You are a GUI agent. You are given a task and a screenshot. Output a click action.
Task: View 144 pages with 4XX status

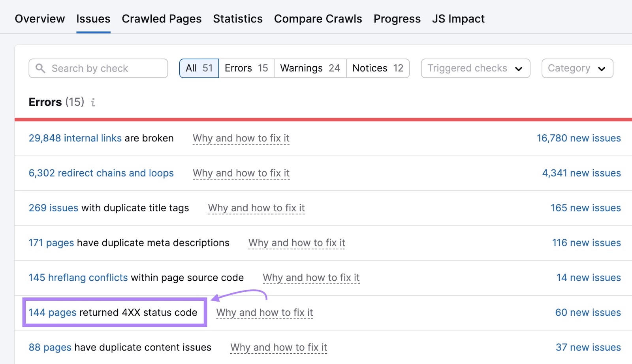click(x=53, y=313)
